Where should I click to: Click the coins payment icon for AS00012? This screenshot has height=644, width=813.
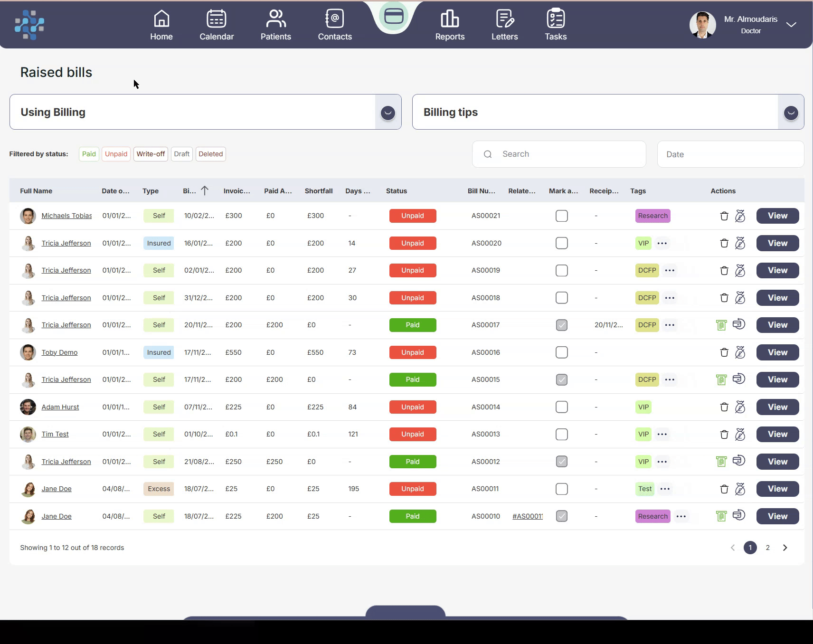tap(739, 461)
